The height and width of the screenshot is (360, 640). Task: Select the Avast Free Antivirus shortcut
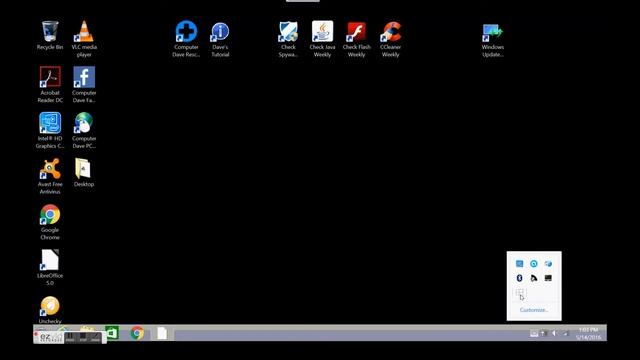(x=50, y=176)
